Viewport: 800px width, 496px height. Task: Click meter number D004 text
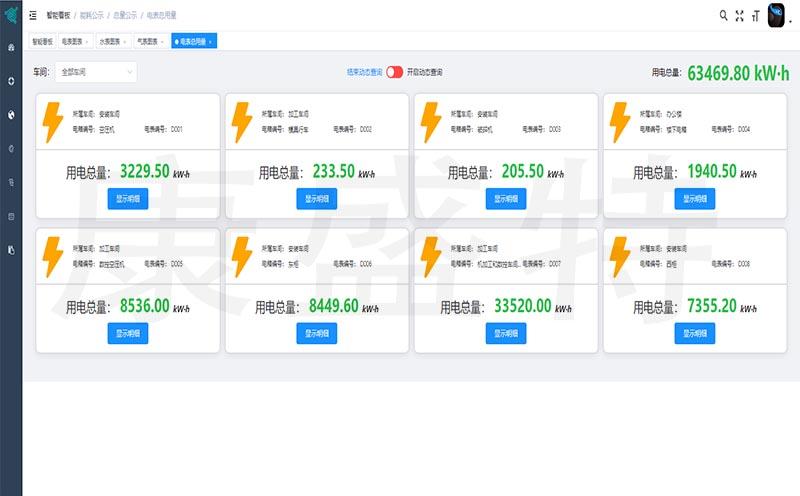pyautogui.click(x=744, y=130)
